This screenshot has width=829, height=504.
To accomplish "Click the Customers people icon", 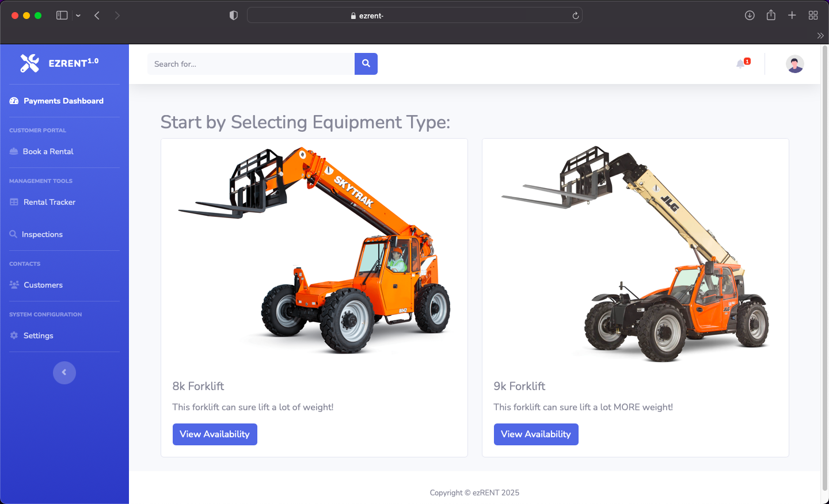I will click(14, 285).
